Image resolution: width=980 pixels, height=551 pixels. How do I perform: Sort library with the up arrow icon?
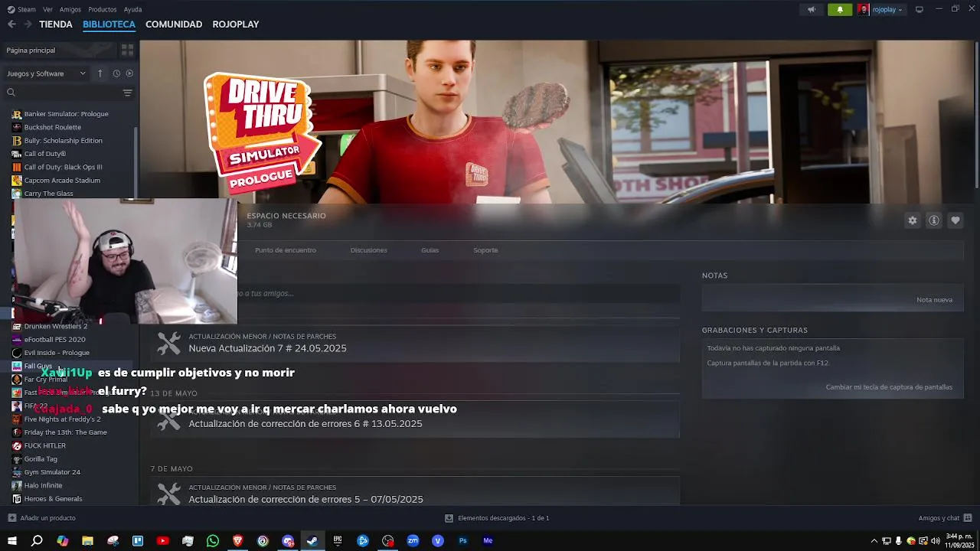tap(100, 73)
